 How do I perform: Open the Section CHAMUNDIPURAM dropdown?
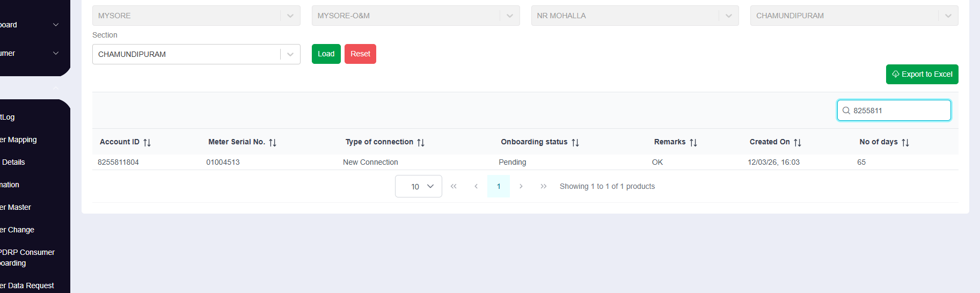(290, 54)
